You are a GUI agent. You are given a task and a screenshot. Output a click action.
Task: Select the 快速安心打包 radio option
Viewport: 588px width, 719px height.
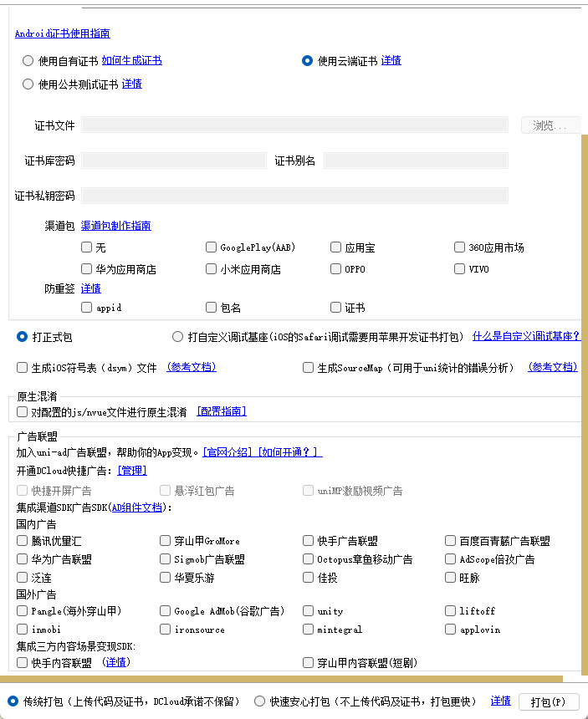click(259, 701)
